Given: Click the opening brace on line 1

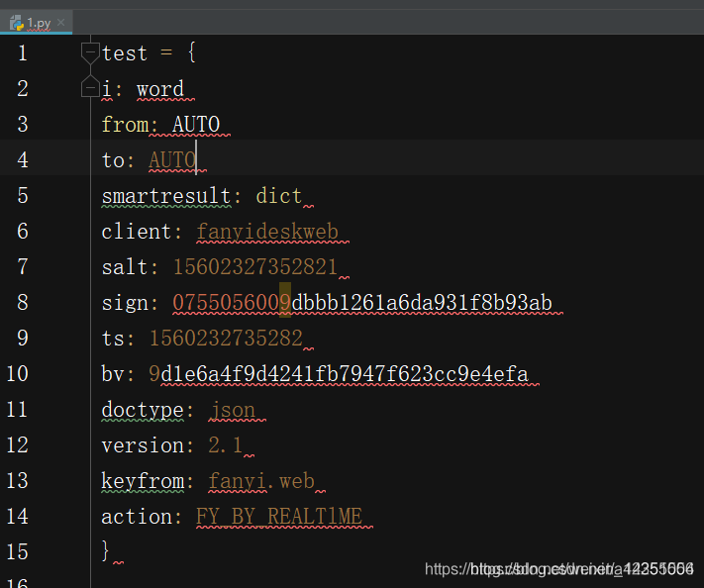Looking at the screenshot, I should 192,52.
